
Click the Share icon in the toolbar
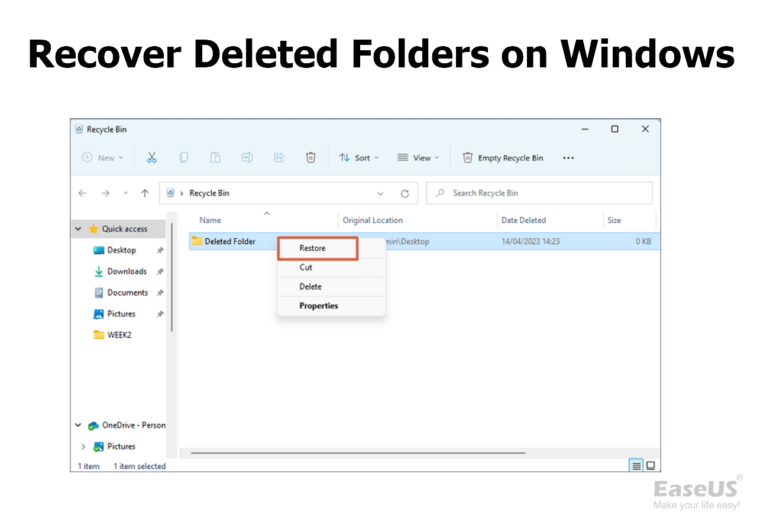279,157
